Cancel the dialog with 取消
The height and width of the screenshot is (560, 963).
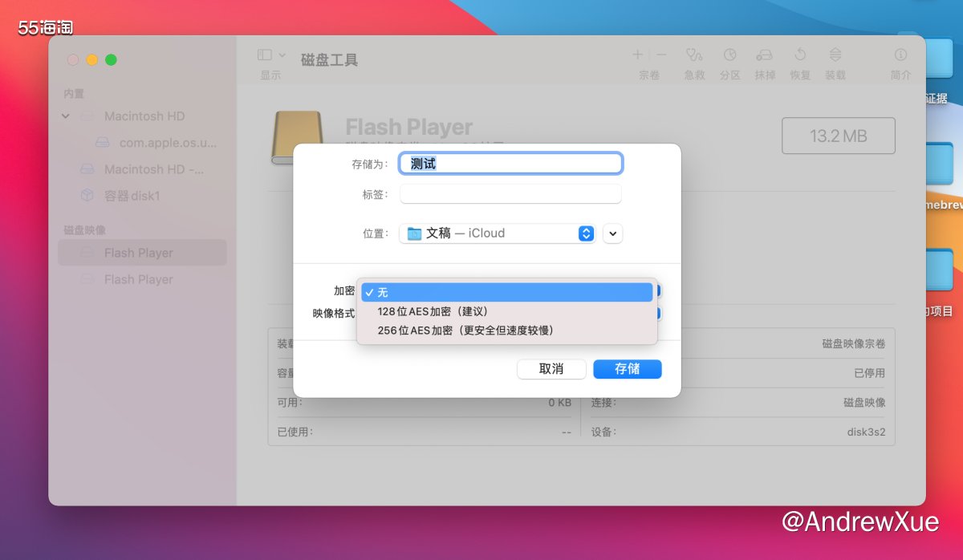tap(551, 369)
